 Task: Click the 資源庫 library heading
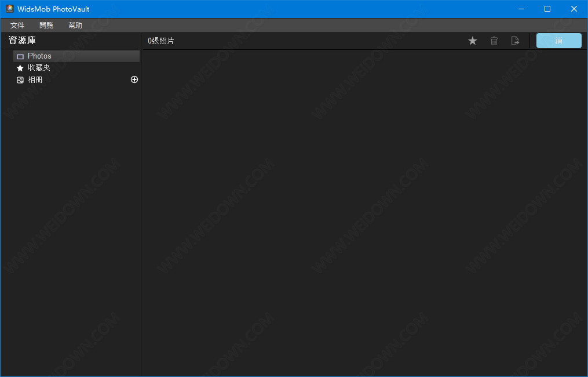[22, 40]
